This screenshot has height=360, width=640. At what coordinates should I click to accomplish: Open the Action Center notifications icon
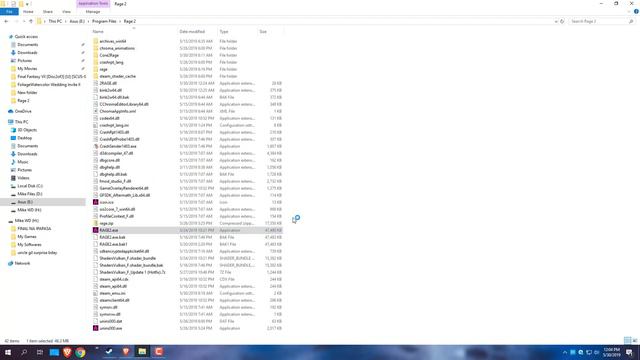pos(629,352)
